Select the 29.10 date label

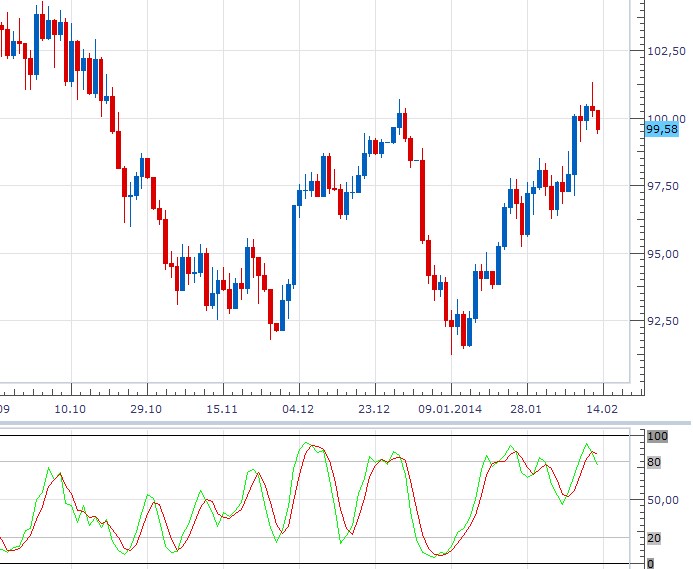146,409
